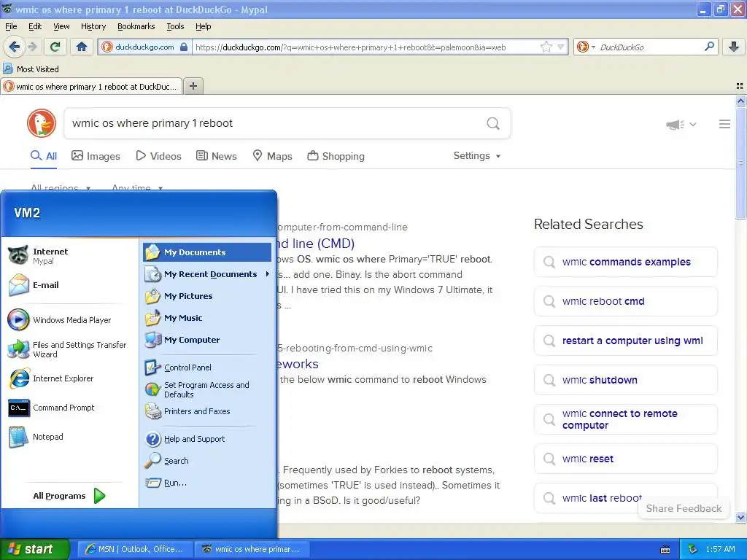This screenshot has height=560, width=747.
Task: Open the Settings dropdown on search page
Action: click(x=477, y=156)
